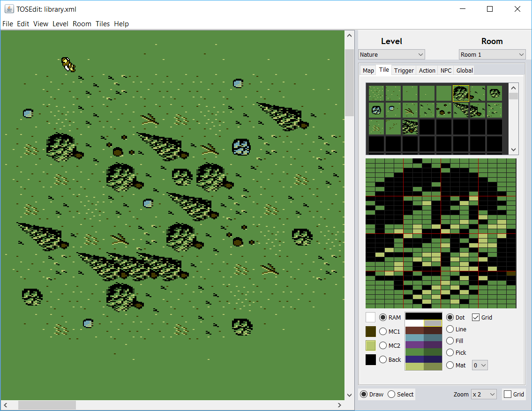The height and width of the screenshot is (411, 532).
Task: Open the Room menu
Action: pyautogui.click(x=82, y=24)
